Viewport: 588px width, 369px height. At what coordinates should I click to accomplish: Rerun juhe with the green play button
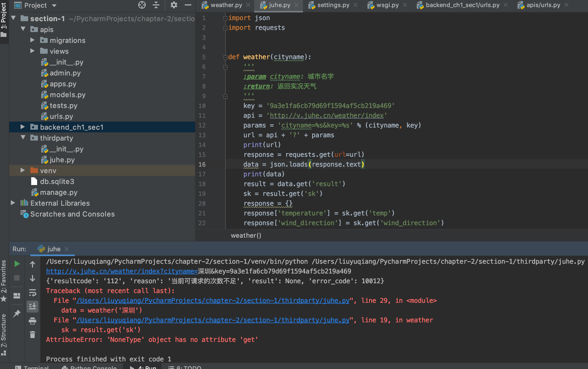[17, 264]
